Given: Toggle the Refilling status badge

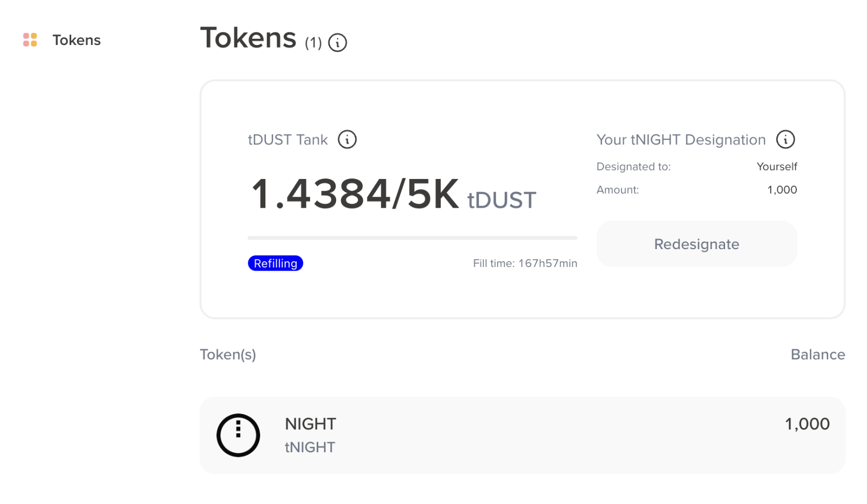Looking at the screenshot, I should coord(275,263).
